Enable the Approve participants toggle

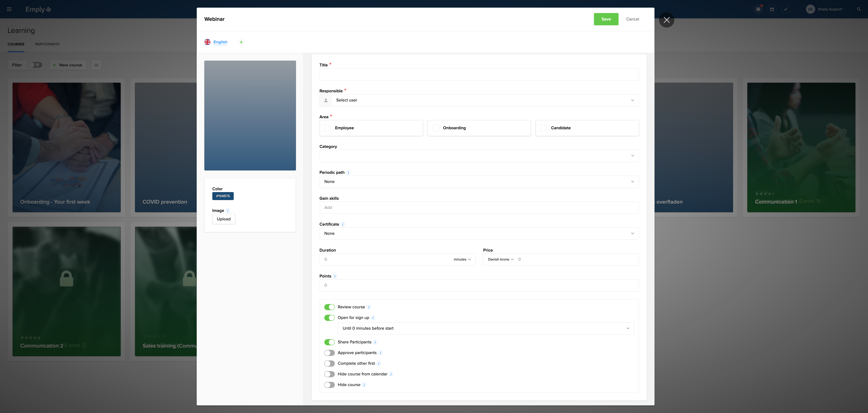pyautogui.click(x=329, y=353)
